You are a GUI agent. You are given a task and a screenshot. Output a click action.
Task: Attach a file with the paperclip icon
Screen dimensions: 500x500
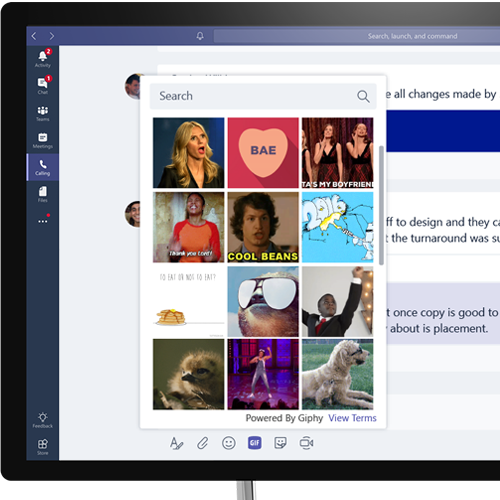pos(202,443)
